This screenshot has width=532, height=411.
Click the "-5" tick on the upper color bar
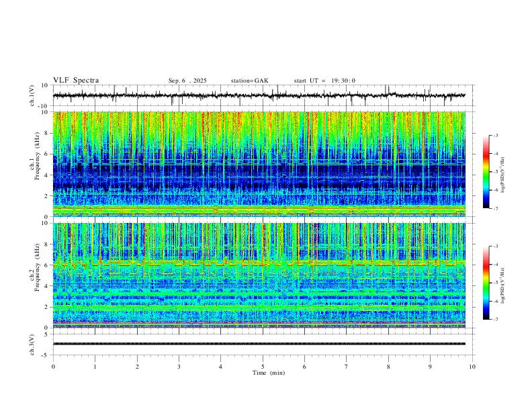coord(496,172)
